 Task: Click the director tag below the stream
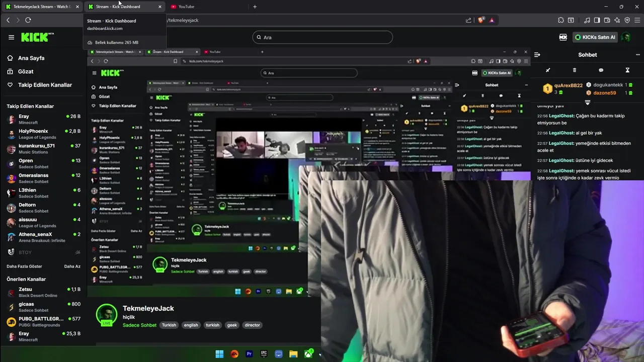pos(252,325)
